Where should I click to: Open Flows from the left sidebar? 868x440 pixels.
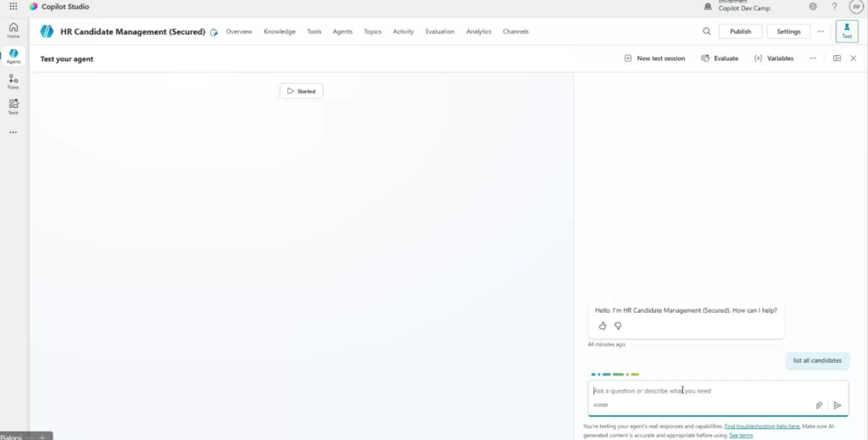click(x=14, y=81)
